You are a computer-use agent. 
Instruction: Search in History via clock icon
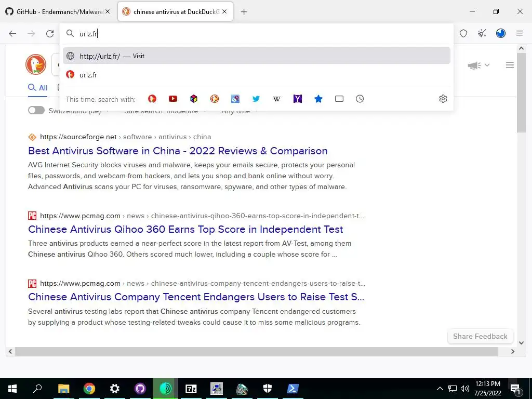pos(360,99)
